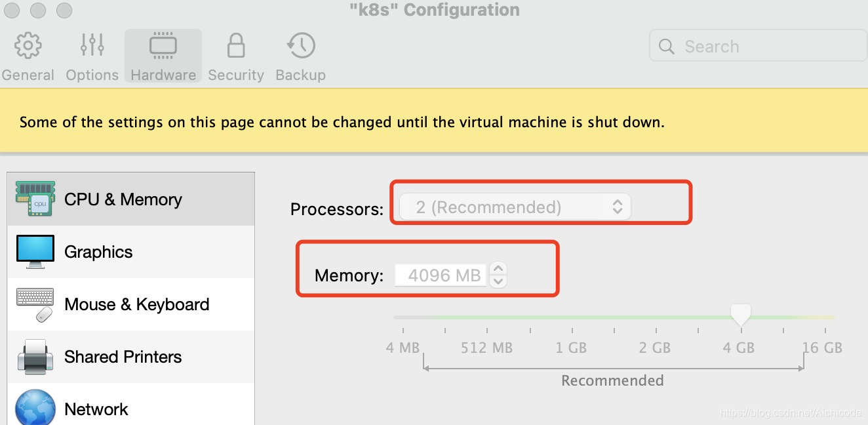Select the Hardware chip icon
Screen dimensions: 868x425
(163, 45)
